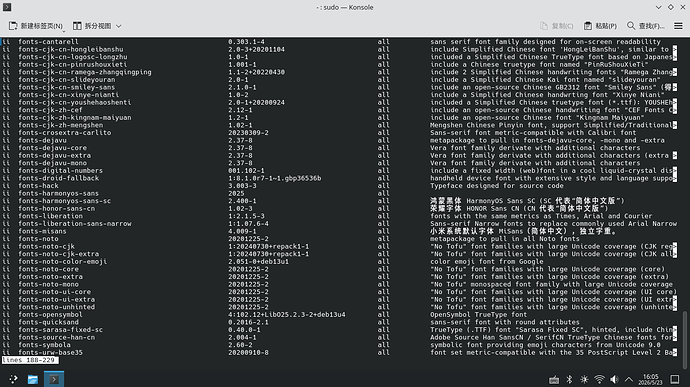The height and width of the screenshot is (387, 690).
Task: Click the Konsole window icon in the title bar
Action: click(x=7, y=7)
